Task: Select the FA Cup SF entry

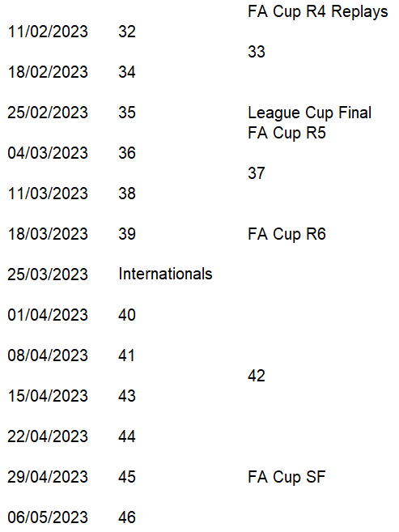Action: click(x=287, y=477)
